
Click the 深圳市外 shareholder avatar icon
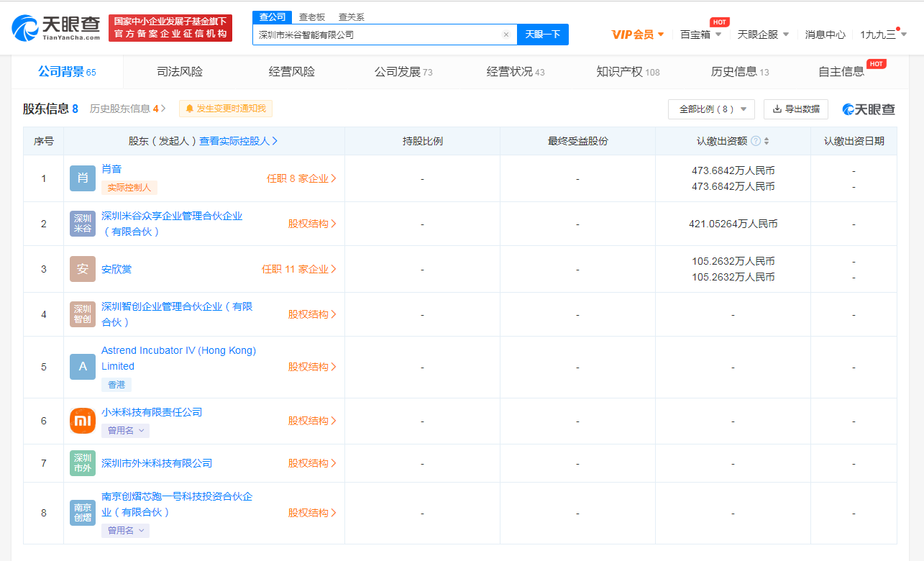point(83,463)
